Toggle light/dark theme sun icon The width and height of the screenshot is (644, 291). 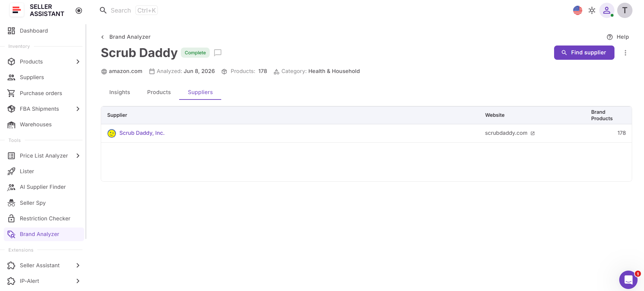(592, 11)
